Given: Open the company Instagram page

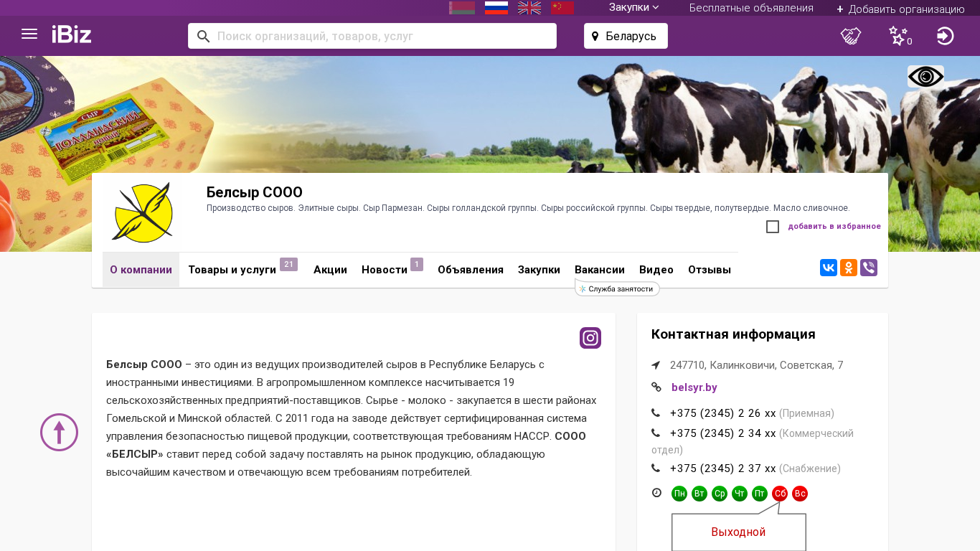Looking at the screenshot, I should pos(590,338).
